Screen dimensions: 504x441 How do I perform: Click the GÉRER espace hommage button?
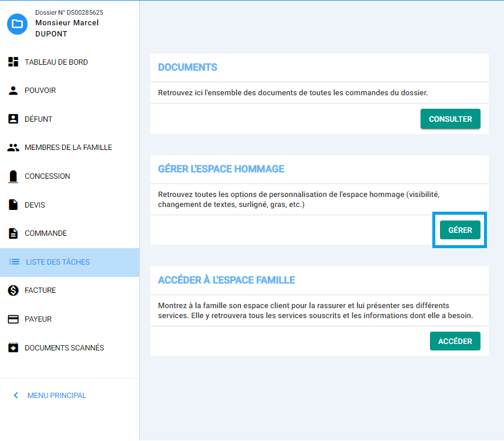(460, 230)
